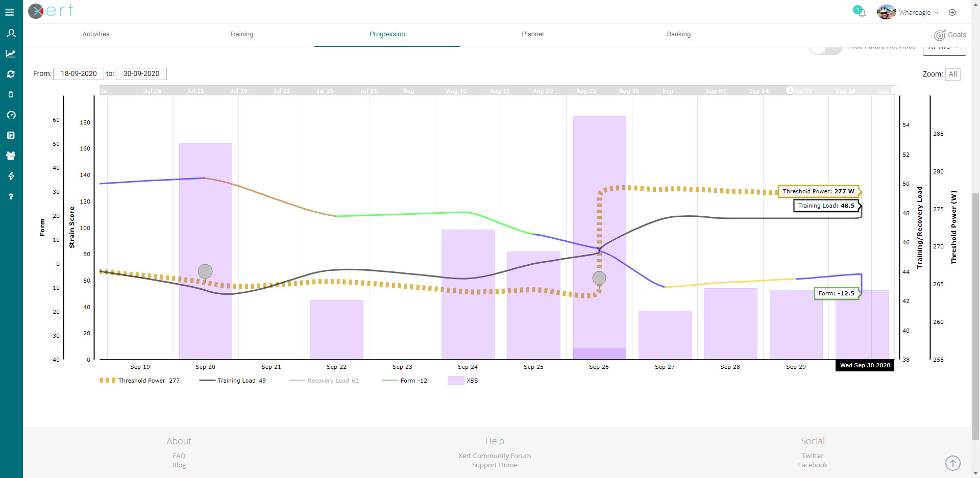The image size is (980, 478).
Task: Open the Xert Community Forum link
Action: click(x=494, y=456)
